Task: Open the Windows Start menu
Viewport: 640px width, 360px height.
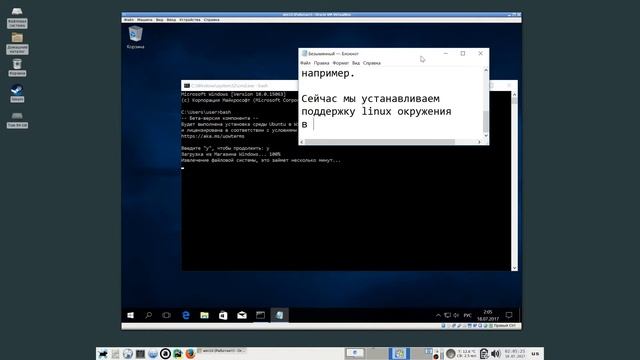Action: coord(130,315)
